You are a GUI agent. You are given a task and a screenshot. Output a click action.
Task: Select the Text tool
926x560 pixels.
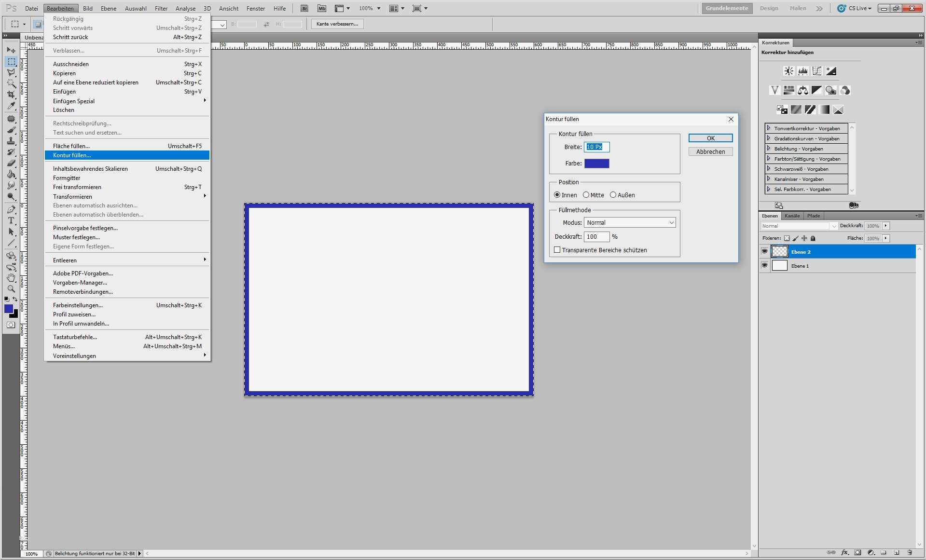(x=11, y=220)
